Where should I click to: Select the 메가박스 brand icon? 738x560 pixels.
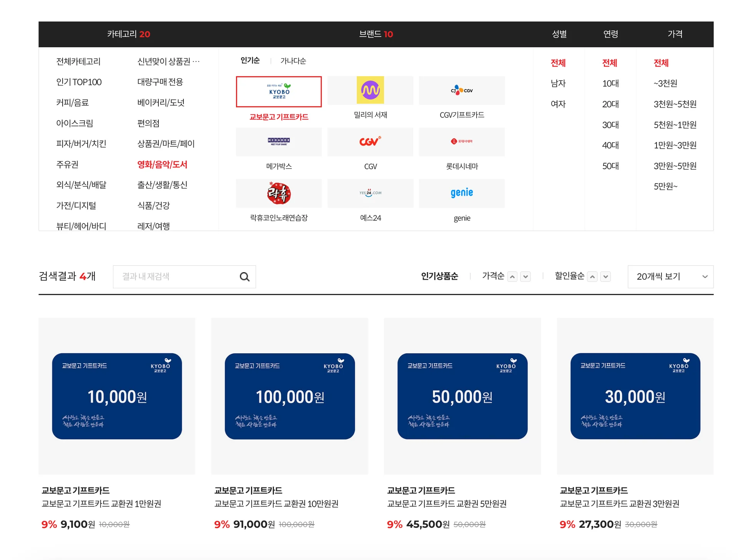pos(279,142)
